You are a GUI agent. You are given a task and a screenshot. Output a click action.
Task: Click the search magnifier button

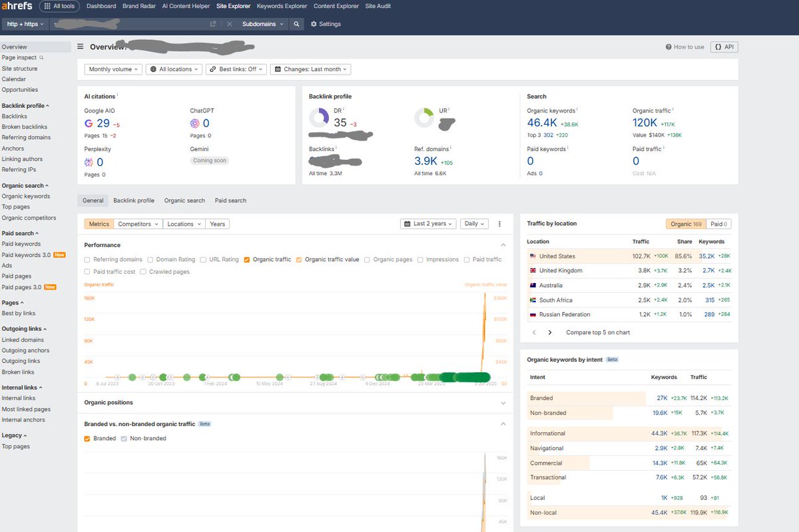pos(297,24)
